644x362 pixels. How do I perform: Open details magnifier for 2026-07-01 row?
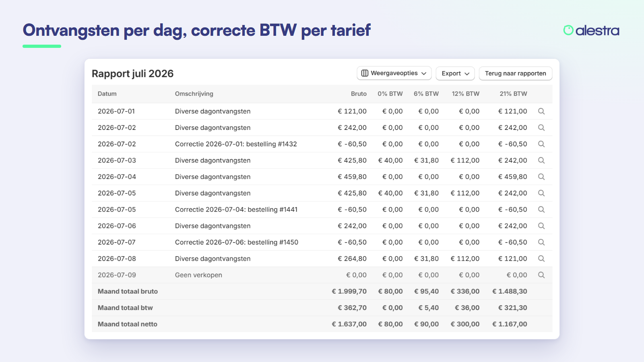click(x=541, y=111)
